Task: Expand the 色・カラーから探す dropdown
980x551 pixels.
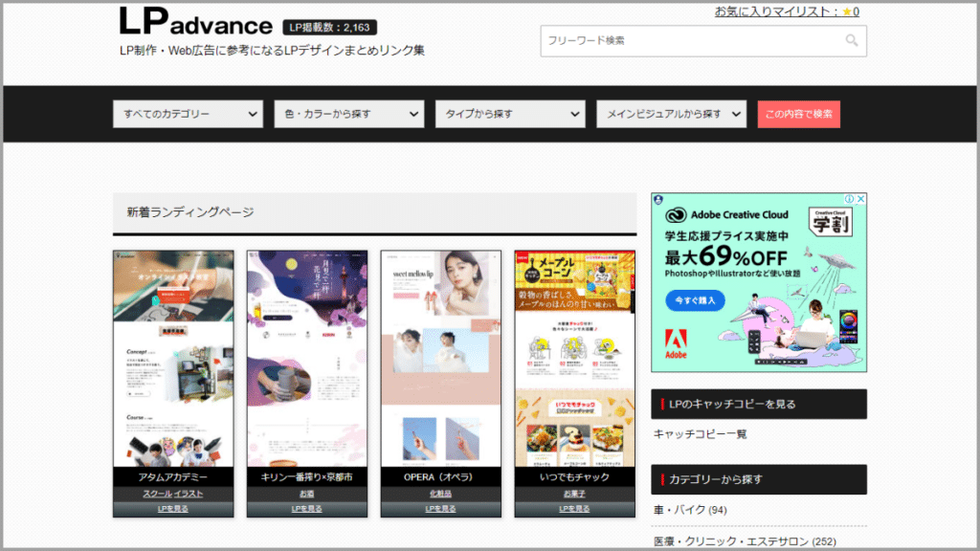Action: tap(348, 114)
